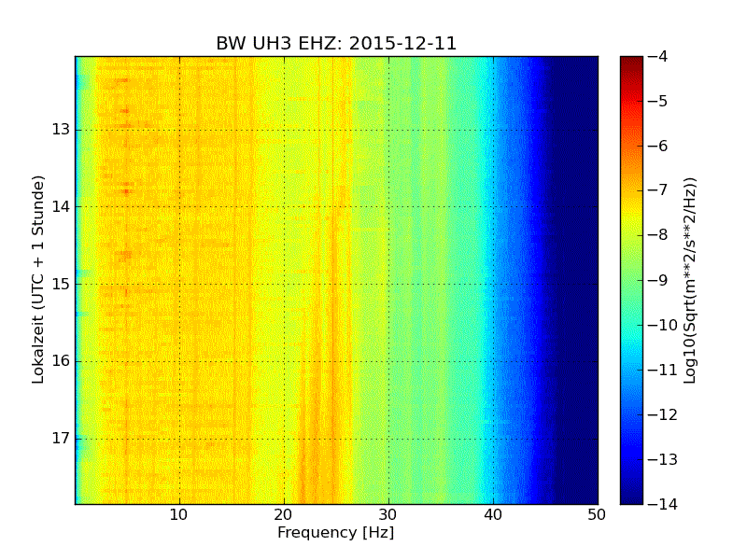Click the 40 tick on the frequency axis

coord(493,515)
